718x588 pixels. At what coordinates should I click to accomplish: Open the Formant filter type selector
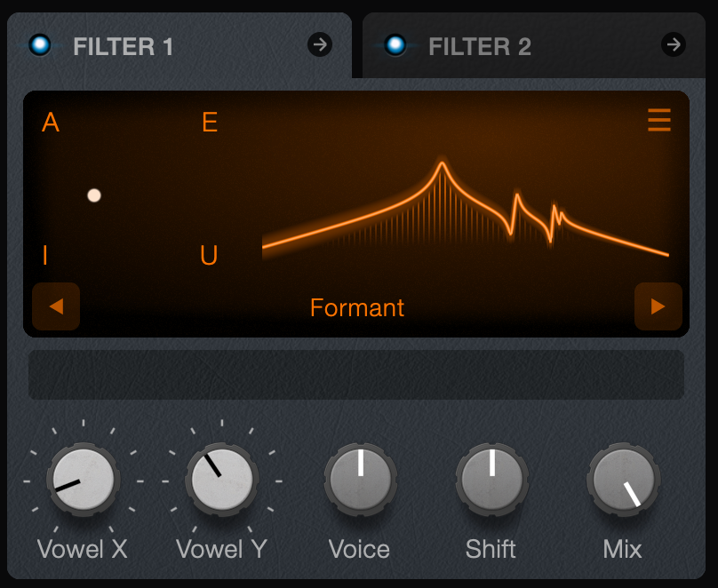(x=357, y=307)
